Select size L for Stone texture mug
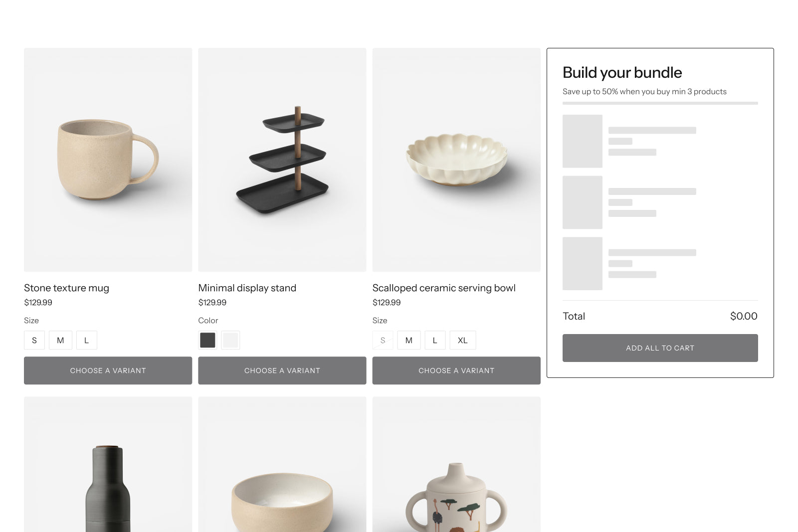This screenshot has width=798, height=532. (x=86, y=340)
